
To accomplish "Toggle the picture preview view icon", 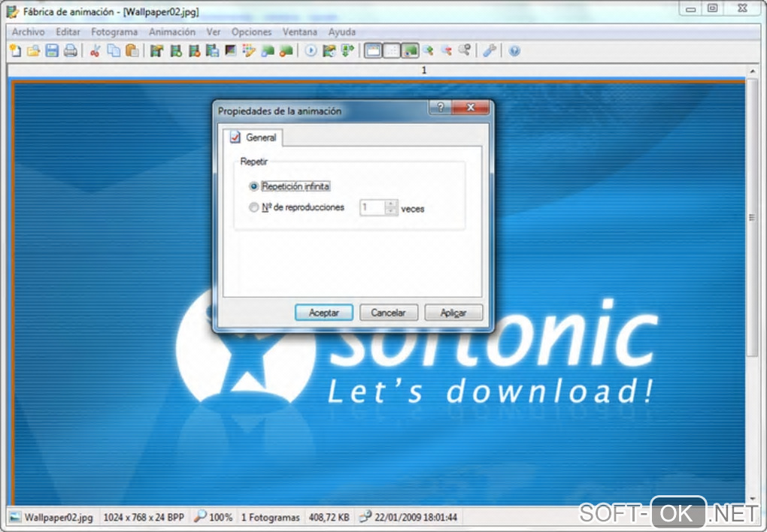I will pos(410,50).
